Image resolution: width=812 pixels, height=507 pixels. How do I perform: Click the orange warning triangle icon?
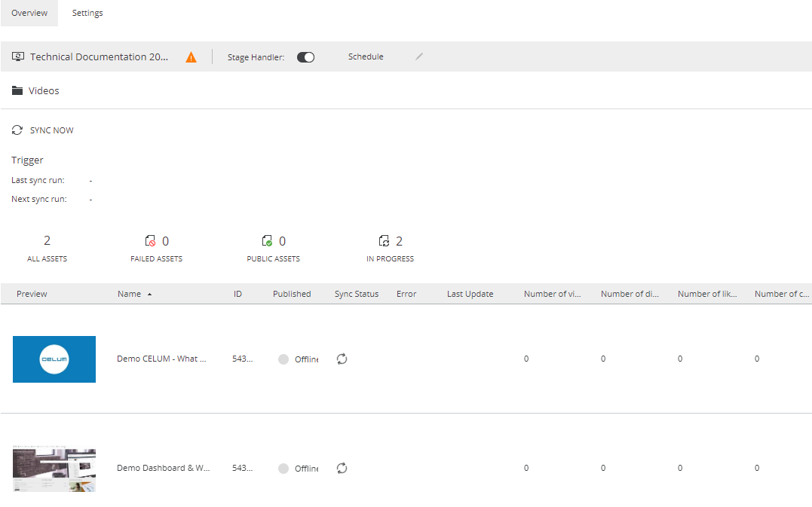point(191,57)
